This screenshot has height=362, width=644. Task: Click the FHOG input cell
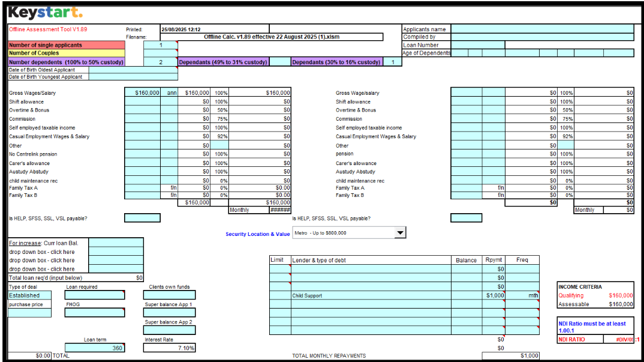click(95, 313)
